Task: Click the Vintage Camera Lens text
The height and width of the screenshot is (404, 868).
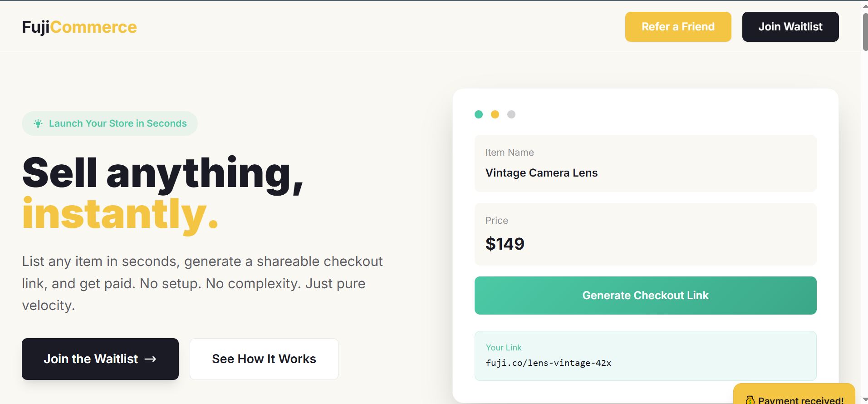Action: (x=541, y=173)
